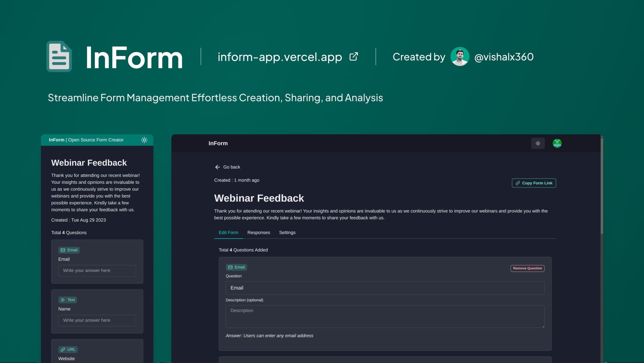This screenshot has height=363, width=644.
Task: Click the Name answer field in the preview
Action: [x=97, y=320]
